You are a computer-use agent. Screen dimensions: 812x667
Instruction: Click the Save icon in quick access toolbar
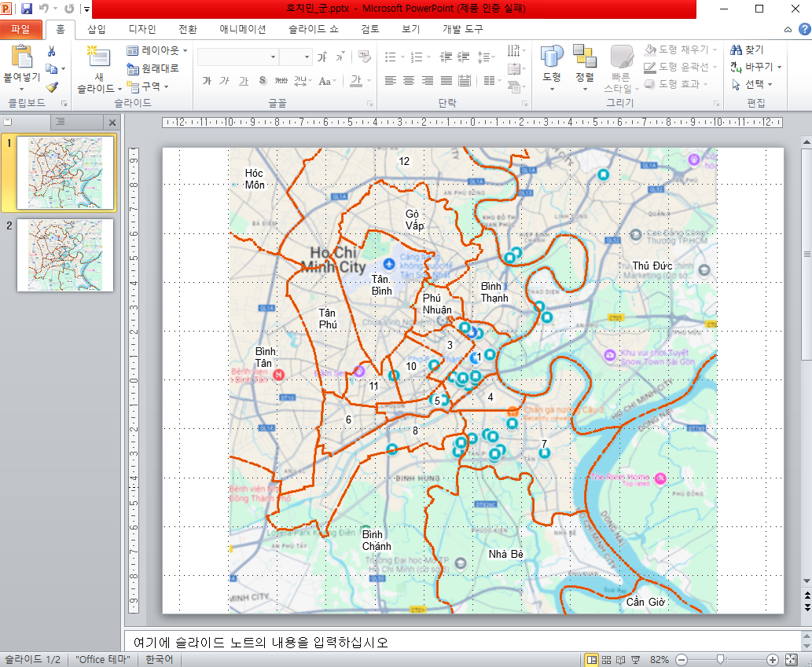(27, 9)
